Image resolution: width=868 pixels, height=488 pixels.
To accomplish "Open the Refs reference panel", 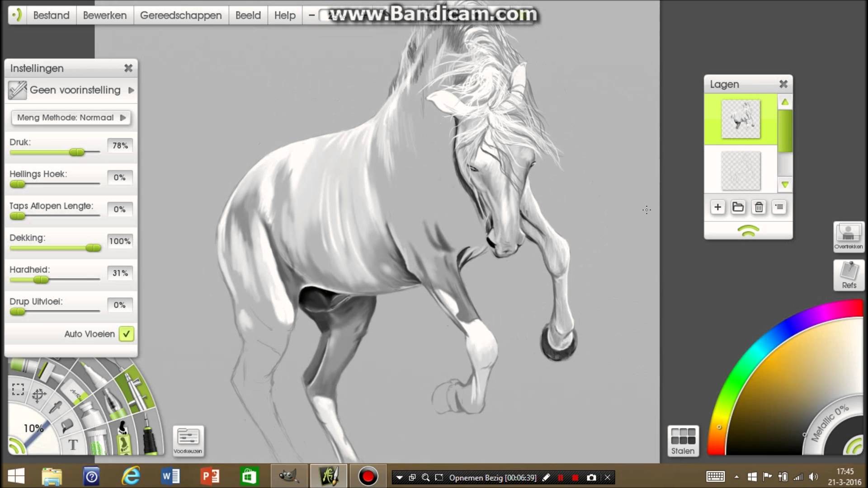I will pos(849,275).
